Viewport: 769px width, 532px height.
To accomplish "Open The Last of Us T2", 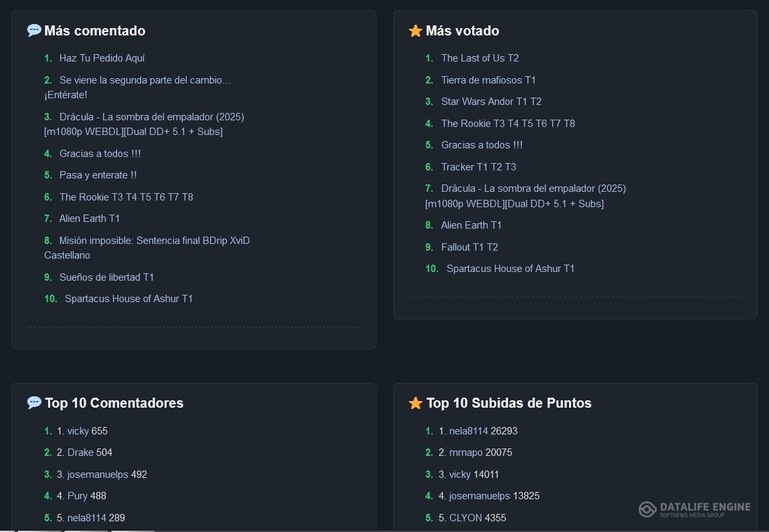I will pos(479,58).
